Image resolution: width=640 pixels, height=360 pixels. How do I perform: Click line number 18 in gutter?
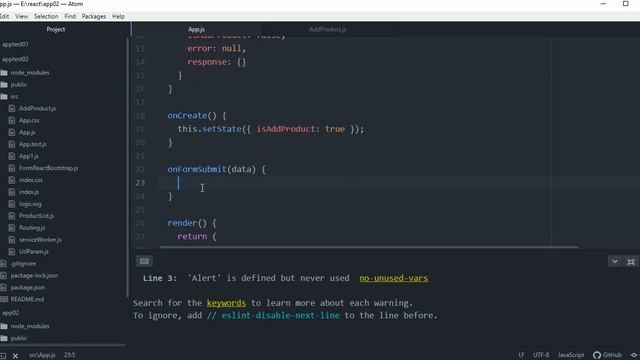[140, 116]
